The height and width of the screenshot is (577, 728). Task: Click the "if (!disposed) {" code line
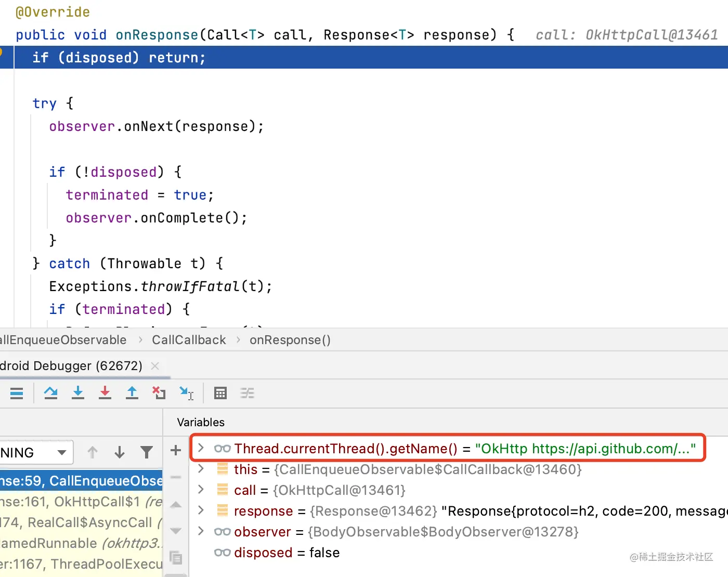[115, 172]
